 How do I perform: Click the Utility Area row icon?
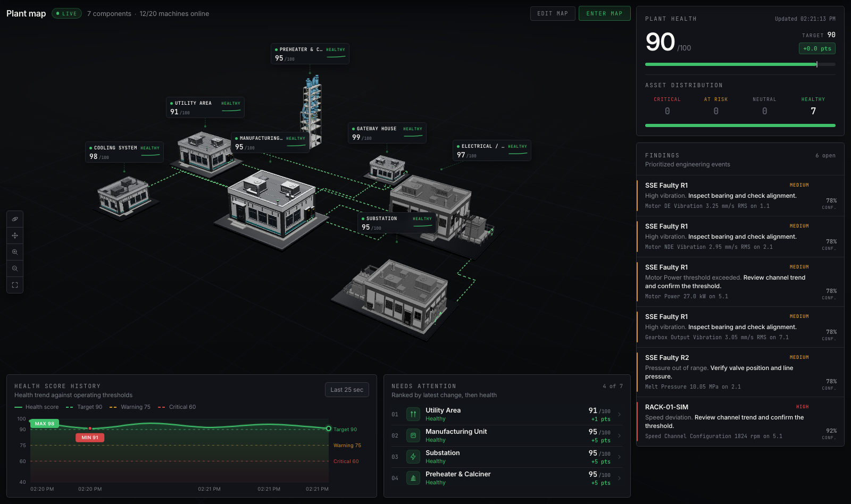(x=413, y=414)
